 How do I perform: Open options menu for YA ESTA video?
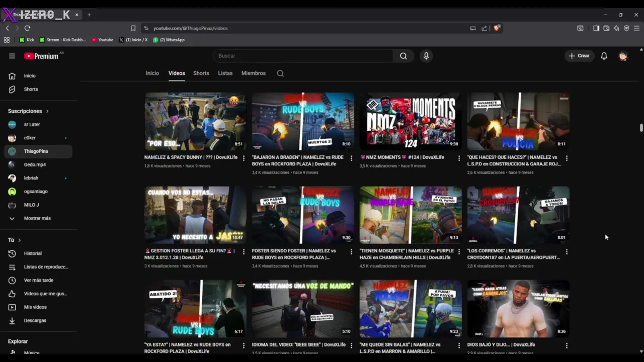(x=244, y=345)
